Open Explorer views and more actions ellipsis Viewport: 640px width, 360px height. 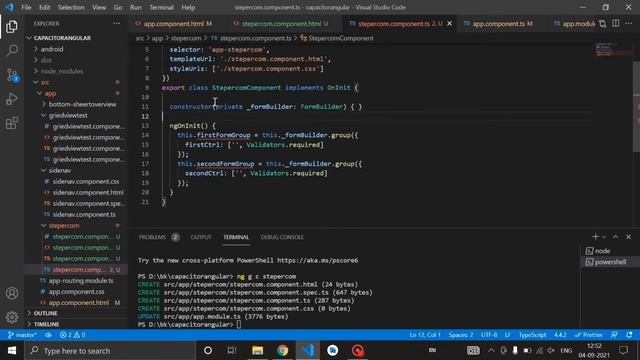(116, 24)
